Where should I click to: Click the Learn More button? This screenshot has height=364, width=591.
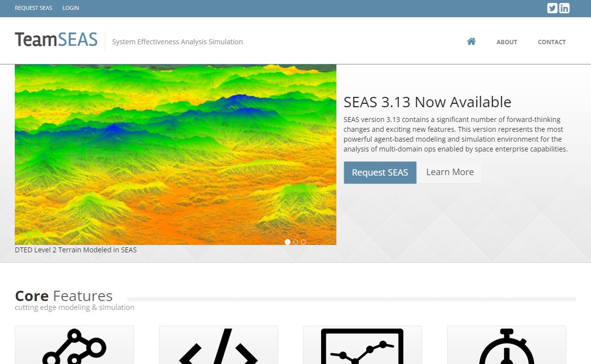click(x=450, y=172)
